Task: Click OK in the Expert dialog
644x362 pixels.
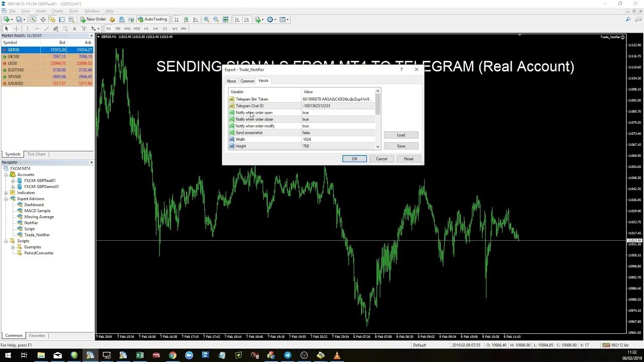Action: coord(354,158)
